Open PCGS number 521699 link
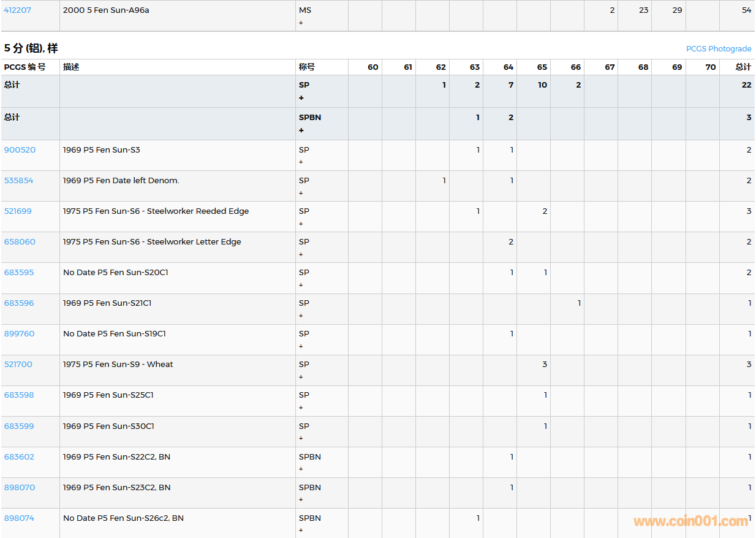The height and width of the screenshot is (538, 756). [x=18, y=211]
